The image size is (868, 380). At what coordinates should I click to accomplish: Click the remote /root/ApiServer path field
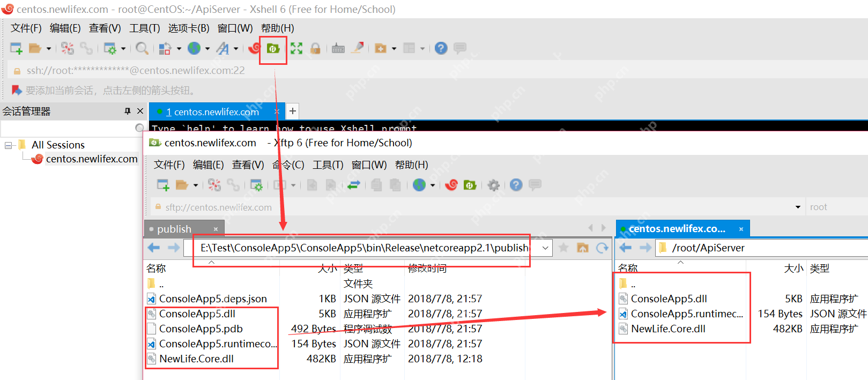pos(761,248)
